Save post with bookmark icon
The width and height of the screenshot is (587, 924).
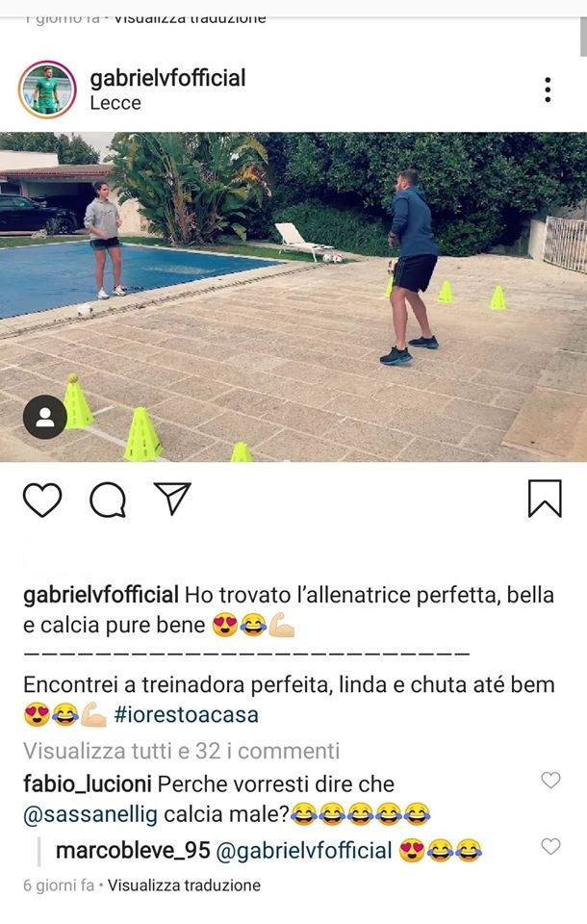pos(545,499)
